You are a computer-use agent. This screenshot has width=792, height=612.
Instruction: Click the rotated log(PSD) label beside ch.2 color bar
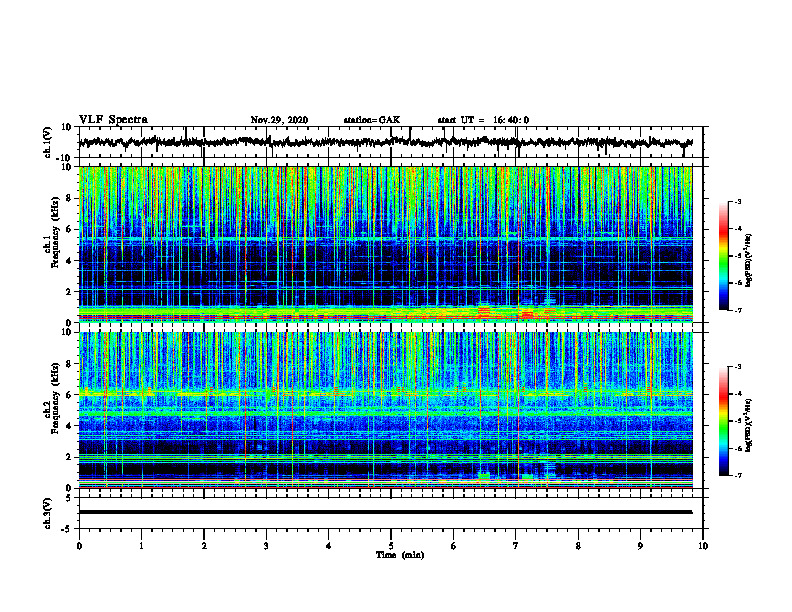click(749, 425)
